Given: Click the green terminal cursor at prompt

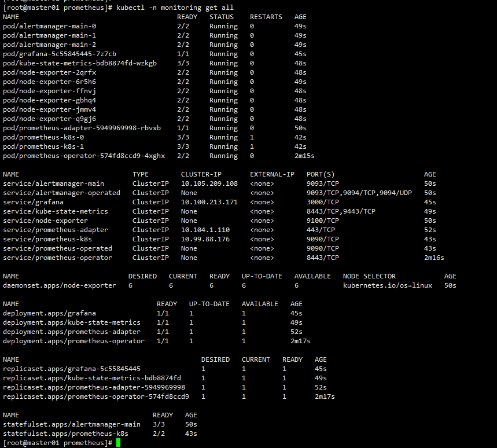Looking at the screenshot, I should (118, 443).
